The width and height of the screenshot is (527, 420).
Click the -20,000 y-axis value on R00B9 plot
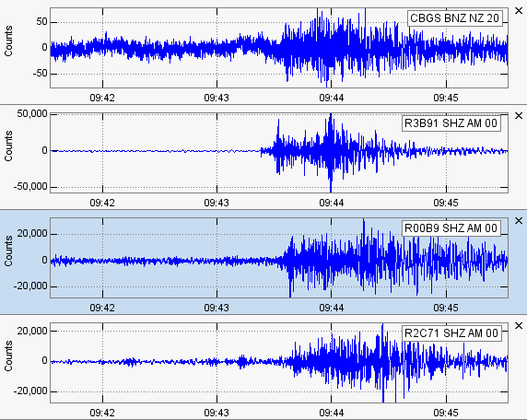(30, 286)
